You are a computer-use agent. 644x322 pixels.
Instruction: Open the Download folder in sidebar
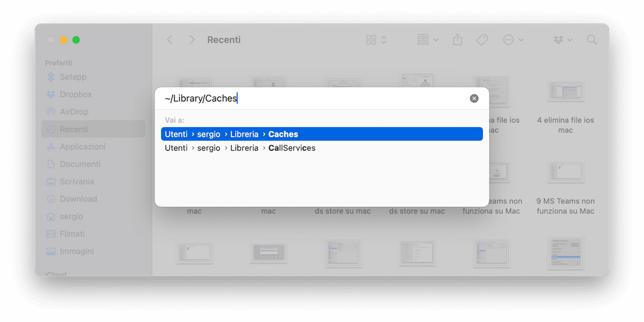tap(78, 199)
